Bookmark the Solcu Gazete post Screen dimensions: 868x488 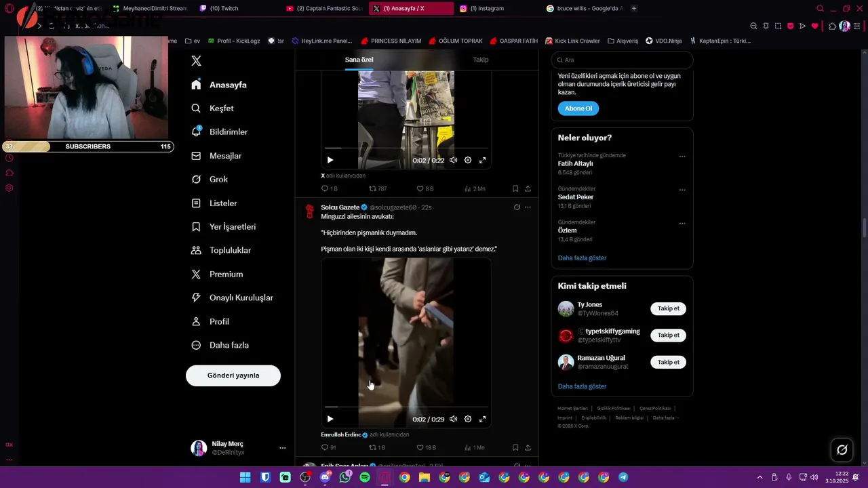coord(515,448)
